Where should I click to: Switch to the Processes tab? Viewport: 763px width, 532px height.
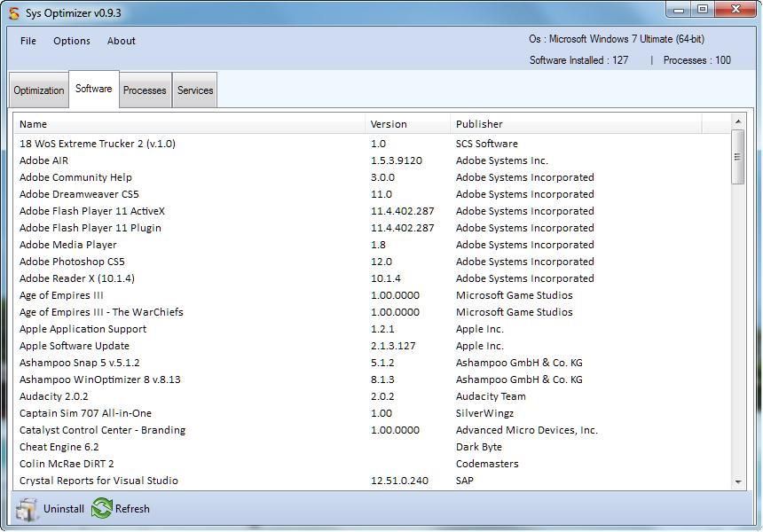pos(144,90)
